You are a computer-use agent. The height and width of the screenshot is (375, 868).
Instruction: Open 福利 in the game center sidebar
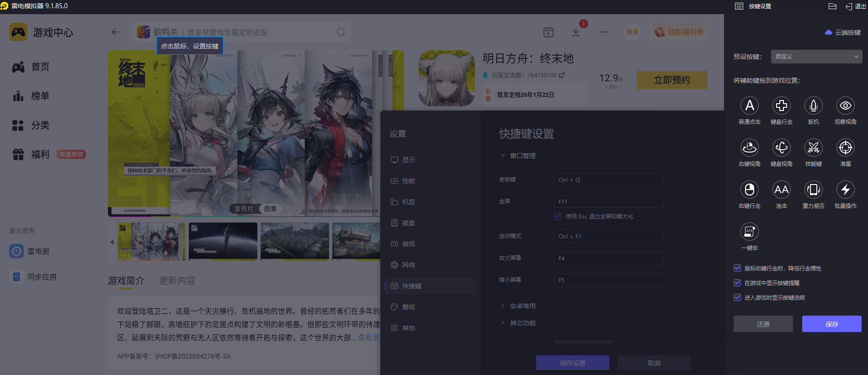click(31, 154)
